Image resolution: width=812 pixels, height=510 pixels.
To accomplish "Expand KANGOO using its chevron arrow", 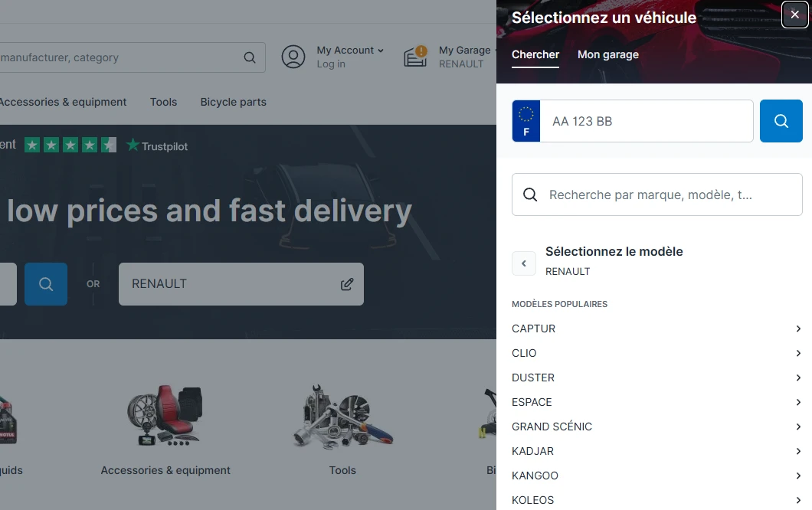I will [x=798, y=476].
